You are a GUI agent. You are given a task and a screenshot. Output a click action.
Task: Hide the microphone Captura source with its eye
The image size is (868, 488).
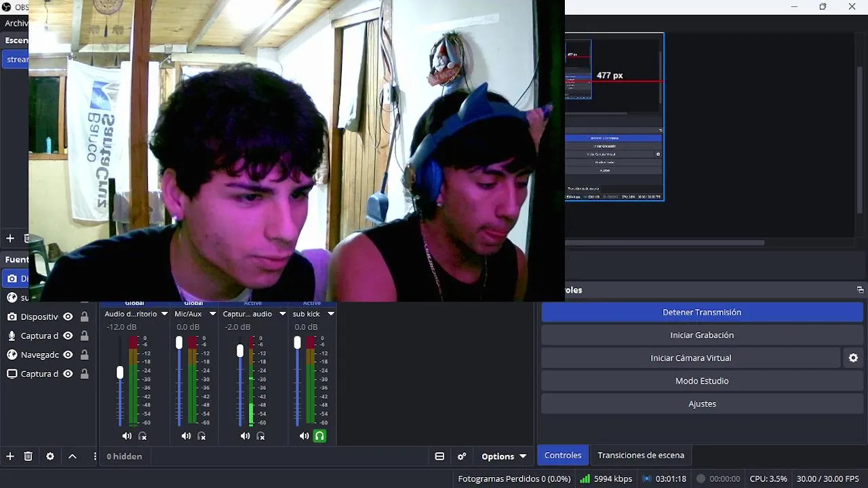click(68, 335)
